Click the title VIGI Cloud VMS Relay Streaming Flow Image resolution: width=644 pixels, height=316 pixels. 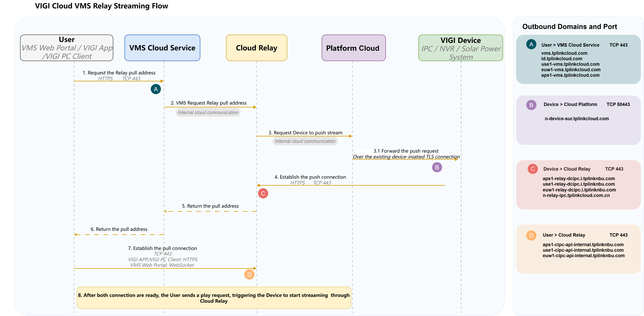coord(102,6)
